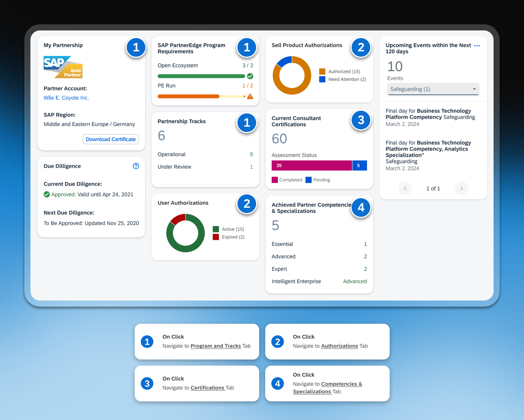Click the Open Ecosystem 3 / 3 value
This screenshot has height=420, width=524.
coord(248,65)
